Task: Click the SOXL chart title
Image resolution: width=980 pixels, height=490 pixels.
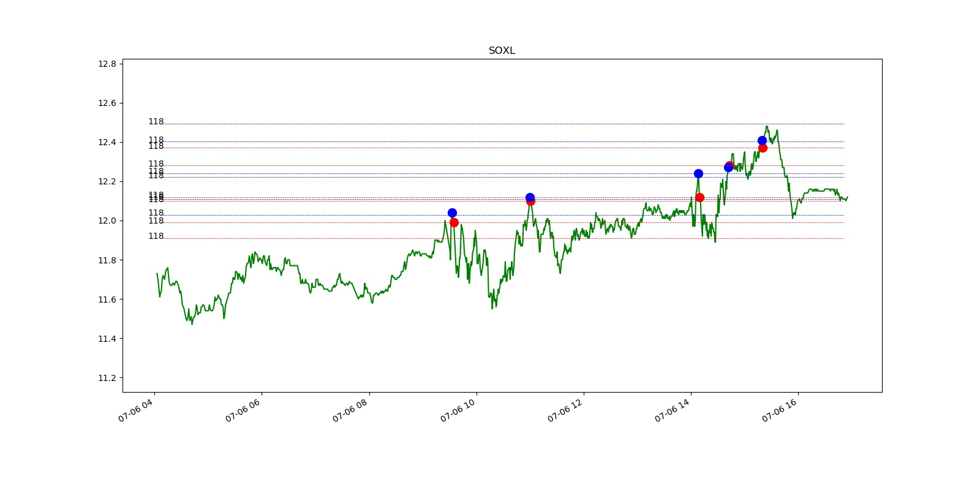Action: 502,51
